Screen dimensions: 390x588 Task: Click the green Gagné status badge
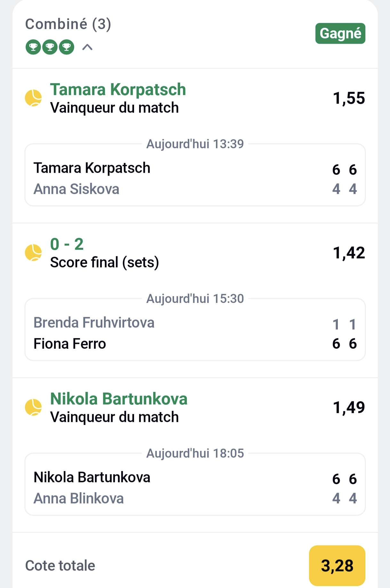[340, 33]
